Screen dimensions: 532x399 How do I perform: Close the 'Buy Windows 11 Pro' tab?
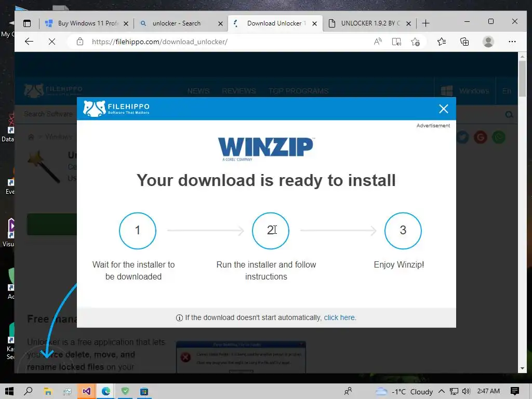point(126,24)
